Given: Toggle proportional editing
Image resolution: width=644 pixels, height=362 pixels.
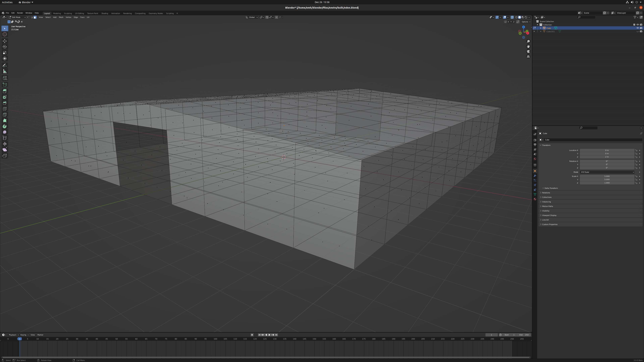Looking at the screenshot, I should click(277, 17).
